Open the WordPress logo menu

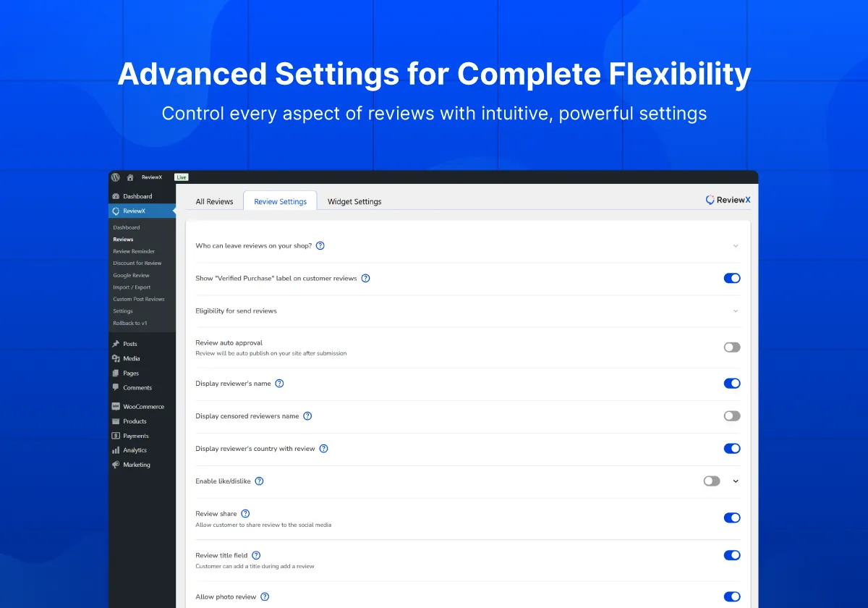tap(116, 177)
